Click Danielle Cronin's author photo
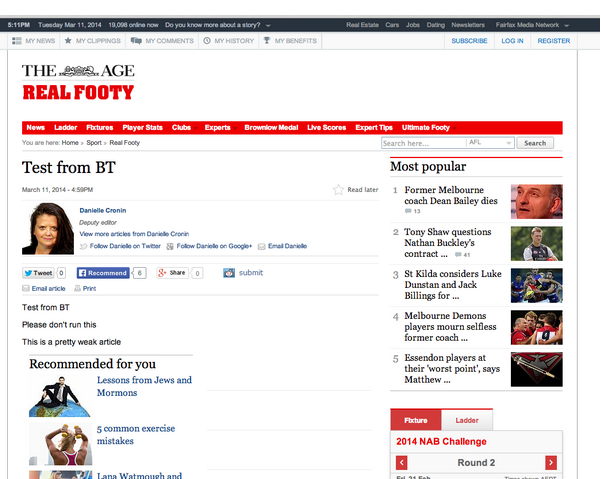 click(x=48, y=229)
